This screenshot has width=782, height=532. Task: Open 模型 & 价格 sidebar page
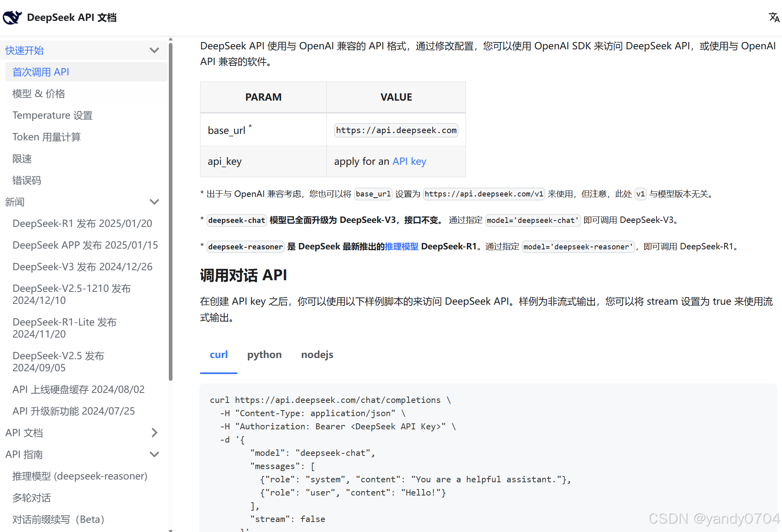click(39, 94)
